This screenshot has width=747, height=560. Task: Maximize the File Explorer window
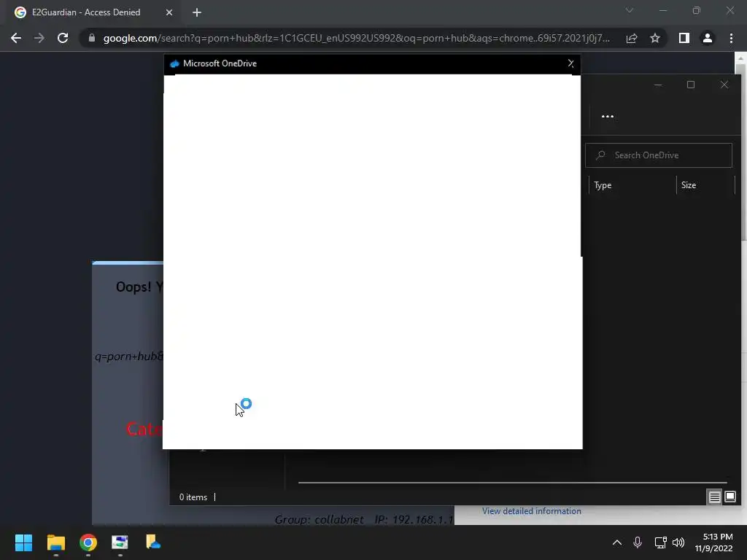point(691,85)
